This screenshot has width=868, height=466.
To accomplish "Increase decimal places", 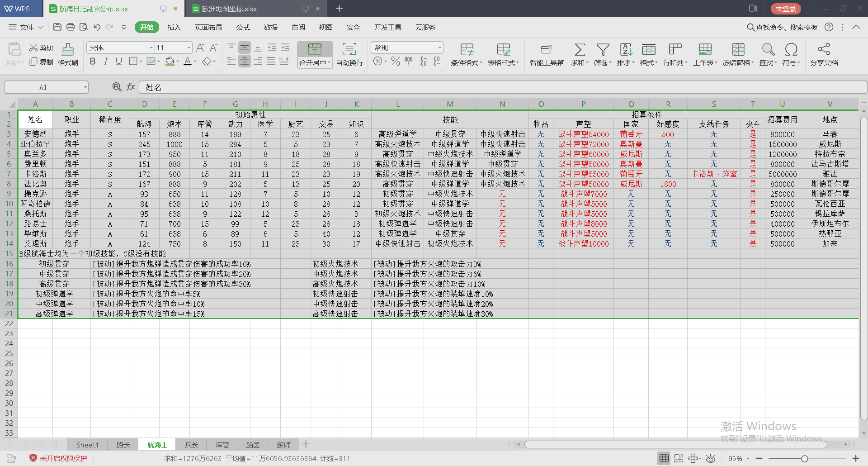I will (423, 61).
